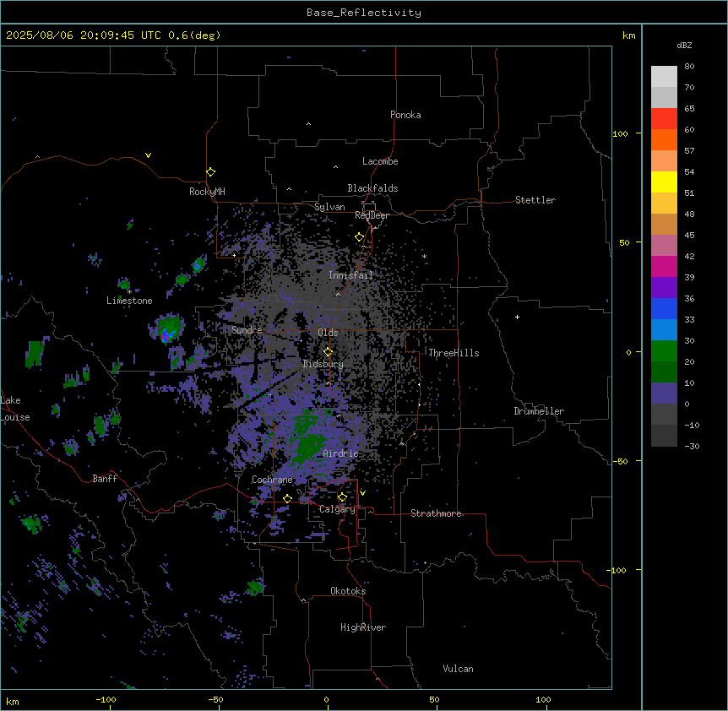Select the Innisfail label
Image resolution: width=728 pixels, height=711 pixels.
click(x=350, y=275)
